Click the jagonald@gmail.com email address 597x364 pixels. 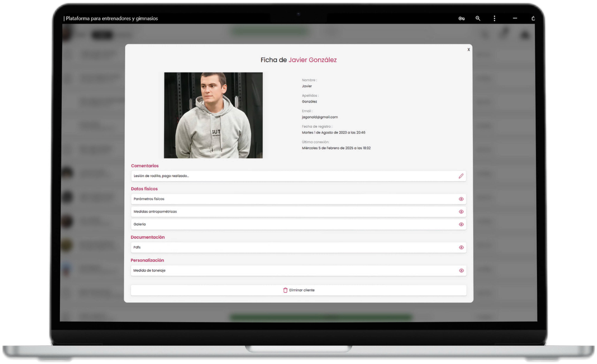coord(320,117)
